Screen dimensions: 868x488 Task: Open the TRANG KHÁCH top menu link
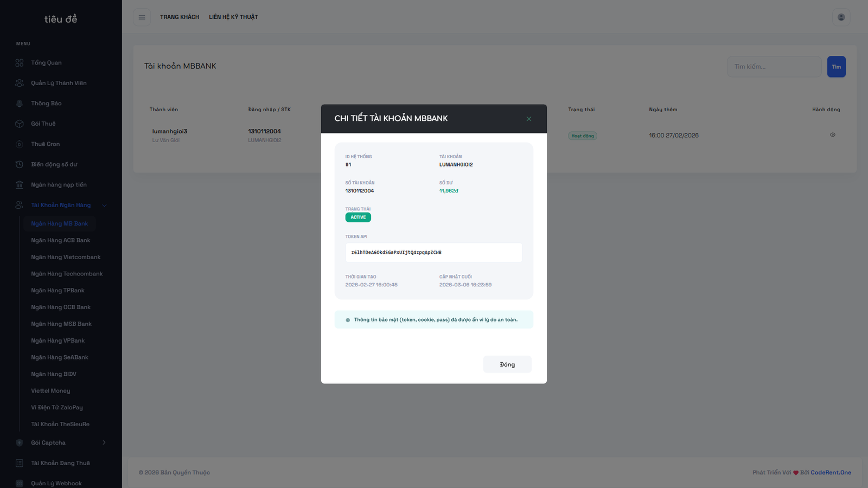(180, 17)
